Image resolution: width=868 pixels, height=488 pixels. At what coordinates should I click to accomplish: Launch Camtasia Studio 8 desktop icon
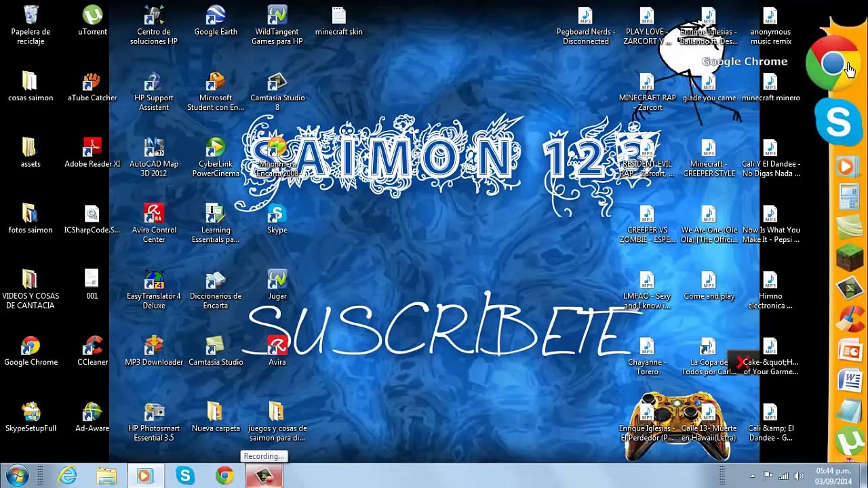tap(277, 91)
